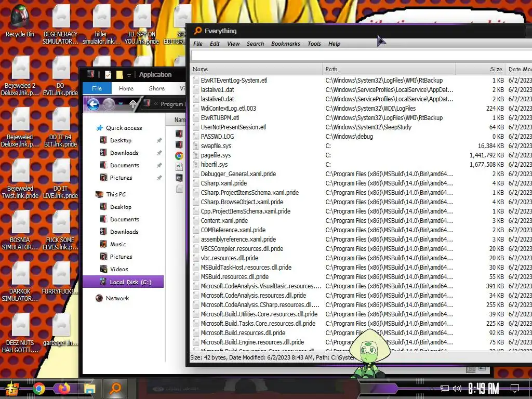Click the Chrome icon in Explorer file list
The height and width of the screenshot is (399, 532).
click(179, 156)
